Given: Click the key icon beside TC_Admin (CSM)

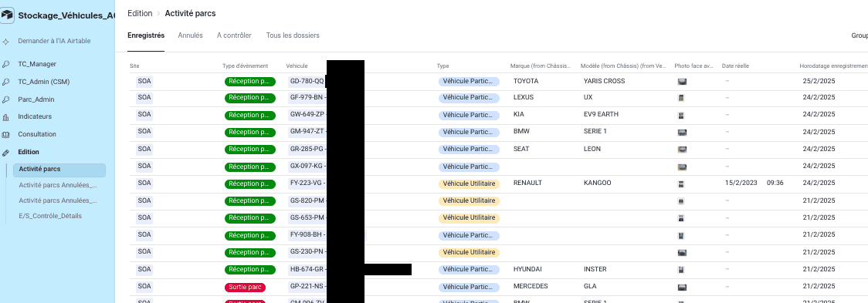Looking at the screenshot, I should coord(5,82).
